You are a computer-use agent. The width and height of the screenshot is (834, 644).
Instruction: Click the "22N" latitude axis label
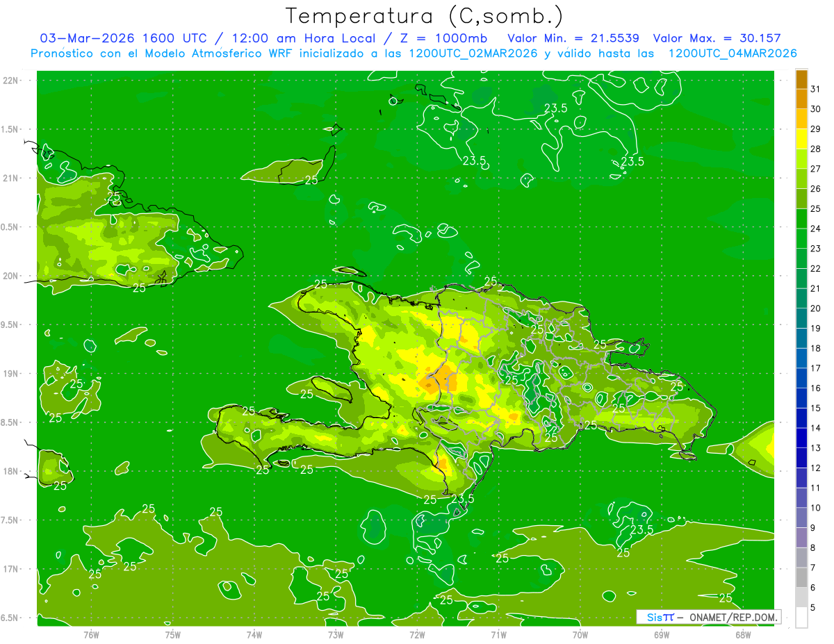pos(11,80)
